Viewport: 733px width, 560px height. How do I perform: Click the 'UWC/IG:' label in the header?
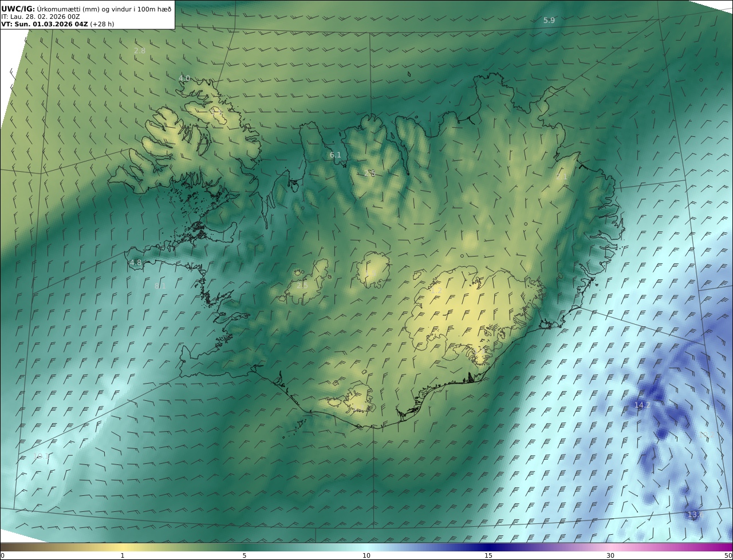point(18,9)
